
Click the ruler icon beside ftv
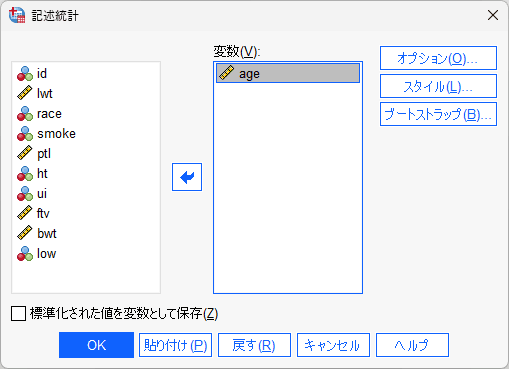(25, 213)
